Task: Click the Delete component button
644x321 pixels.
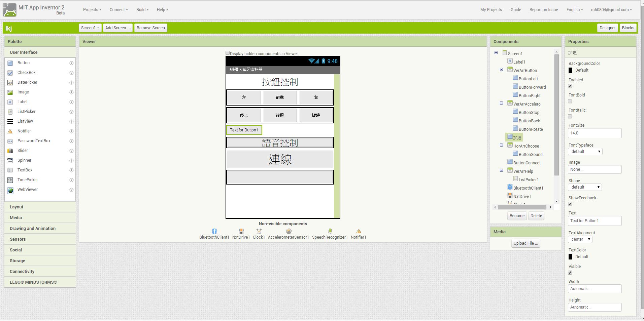Action: coord(536,216)
